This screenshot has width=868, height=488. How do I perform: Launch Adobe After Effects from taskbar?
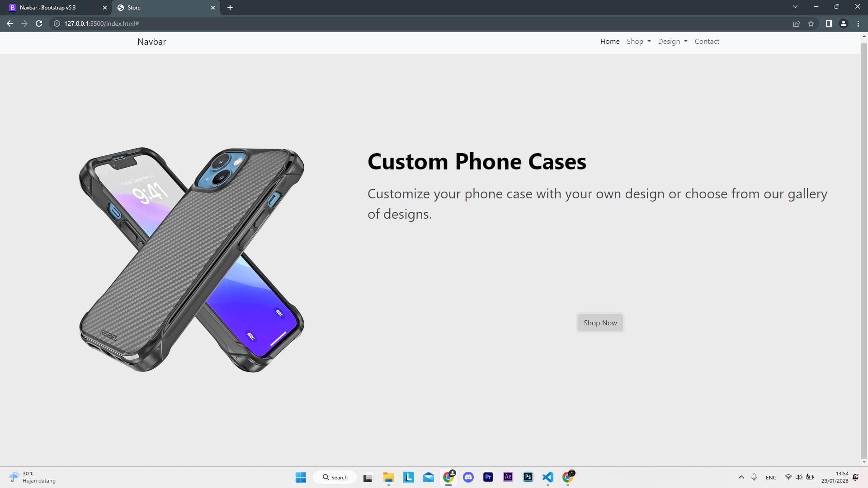(x=508, y=477)
